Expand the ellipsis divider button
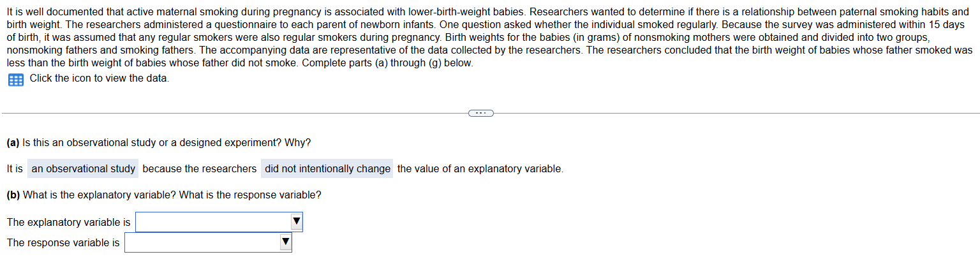 pyautogui.click(x=481, y=114)
